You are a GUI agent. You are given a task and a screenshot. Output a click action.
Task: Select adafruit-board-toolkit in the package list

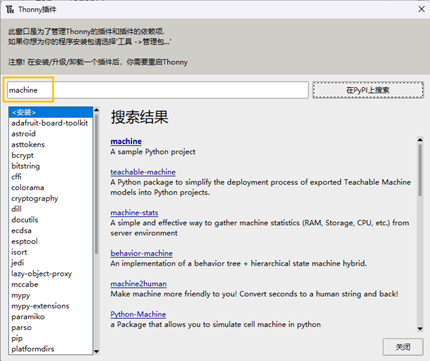point(51,123)
